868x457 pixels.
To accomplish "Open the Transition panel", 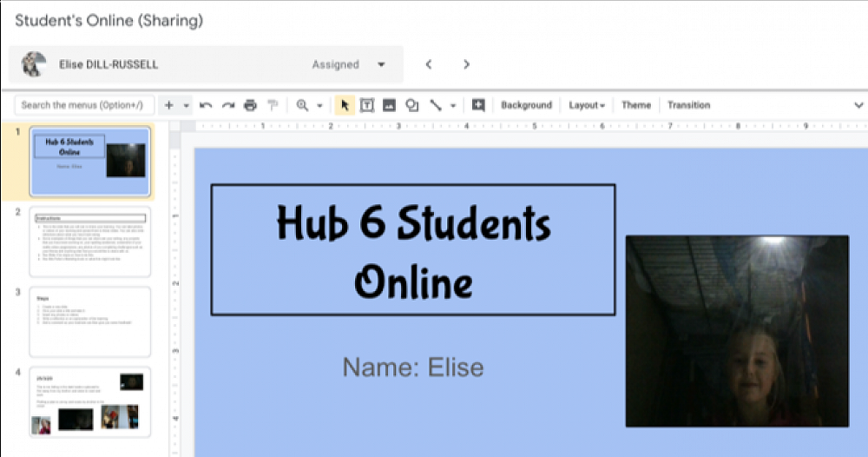I will point(688,105).
